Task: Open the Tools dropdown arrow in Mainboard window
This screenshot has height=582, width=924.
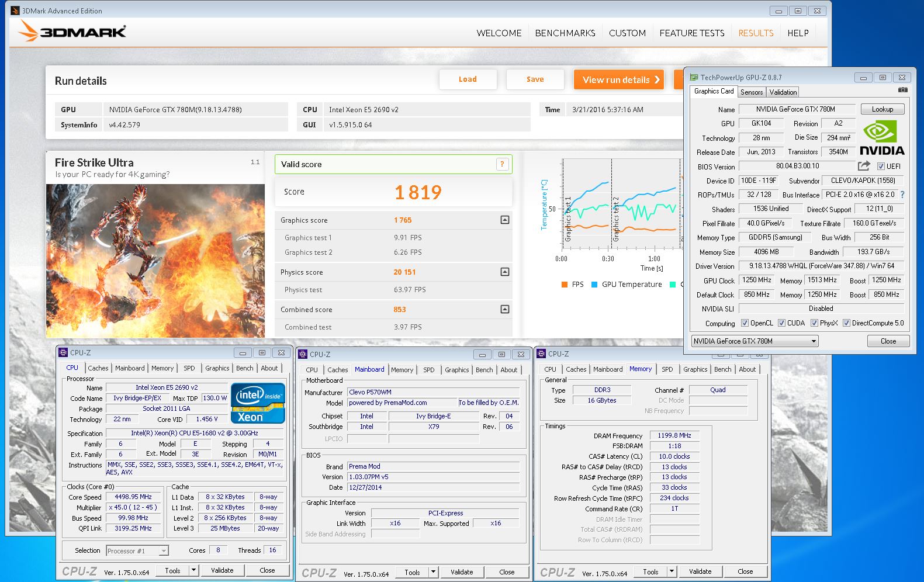Action: [x=434, y=572]
